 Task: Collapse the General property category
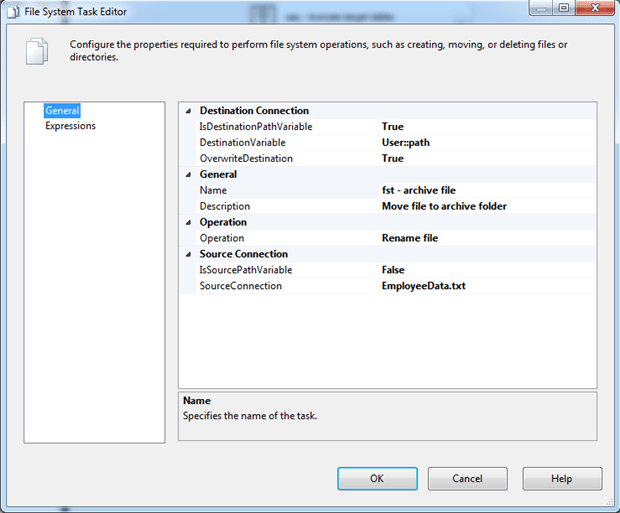(187, 175)
